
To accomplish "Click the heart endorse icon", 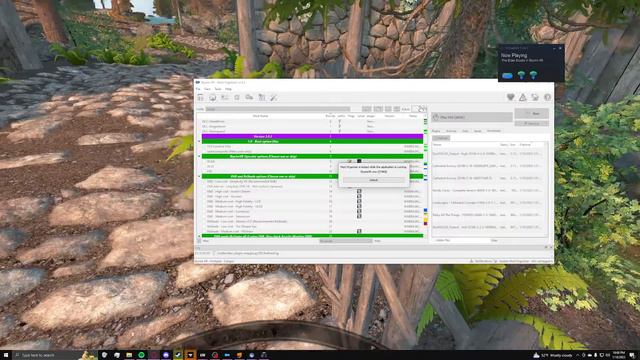I will point(511,97).
